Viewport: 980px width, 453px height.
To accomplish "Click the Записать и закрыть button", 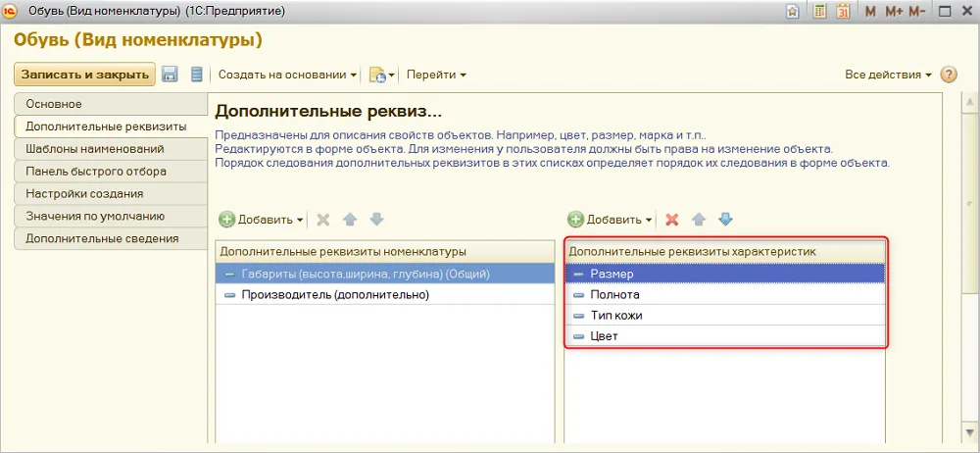I will pos(84,75).
